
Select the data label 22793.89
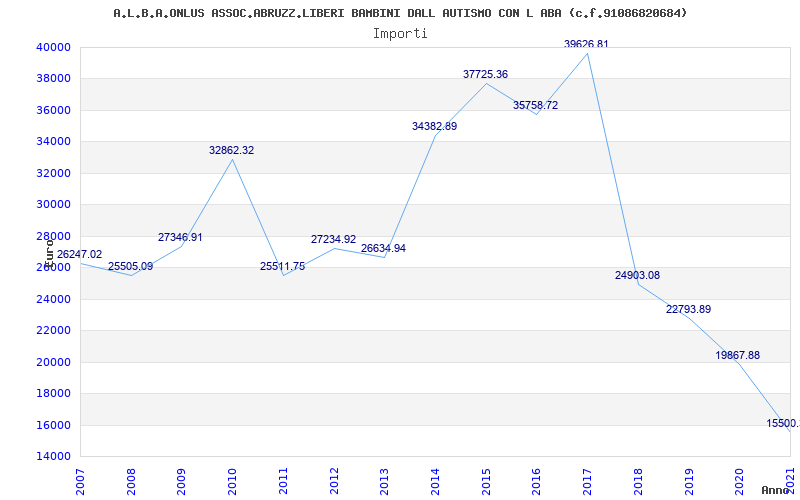click(688, 309)
